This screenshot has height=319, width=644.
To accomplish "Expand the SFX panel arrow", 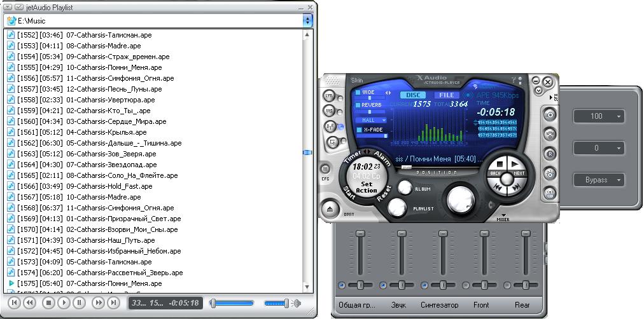I will tap(552, 98).
